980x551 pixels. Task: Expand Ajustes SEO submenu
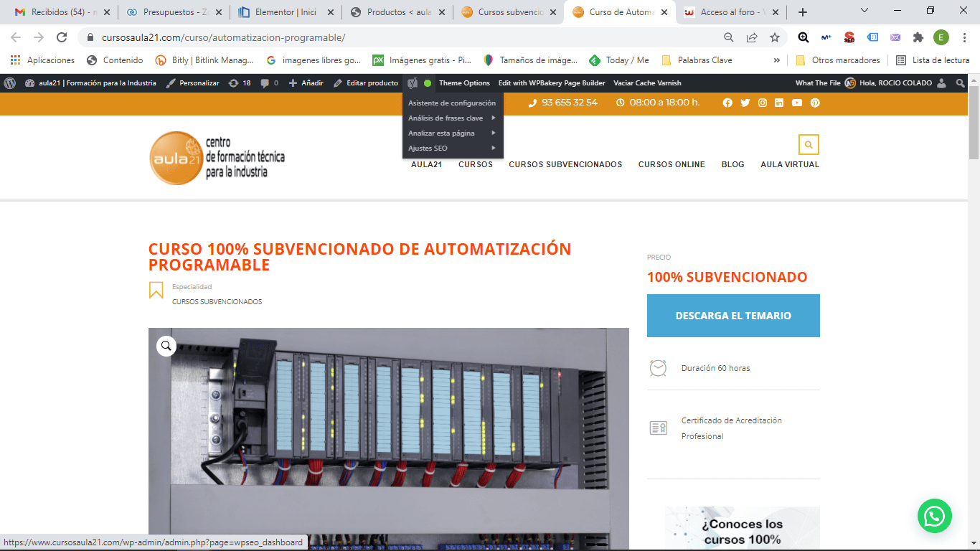click(x=453, y=148)
